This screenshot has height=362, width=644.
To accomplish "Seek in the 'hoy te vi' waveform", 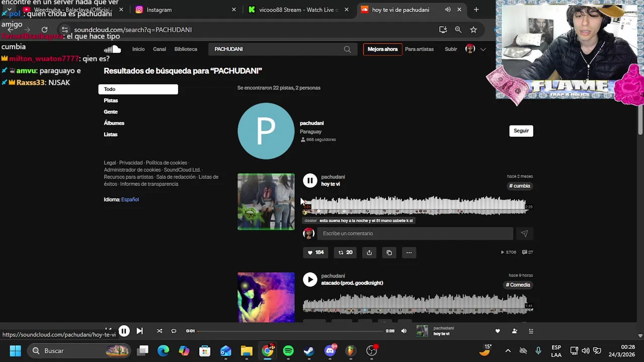I will tap(414, 205).
